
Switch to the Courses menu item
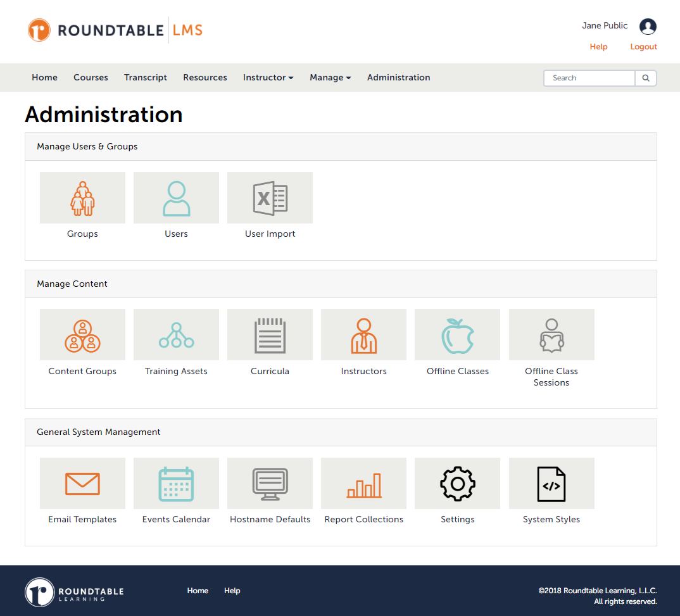[91, 77]
